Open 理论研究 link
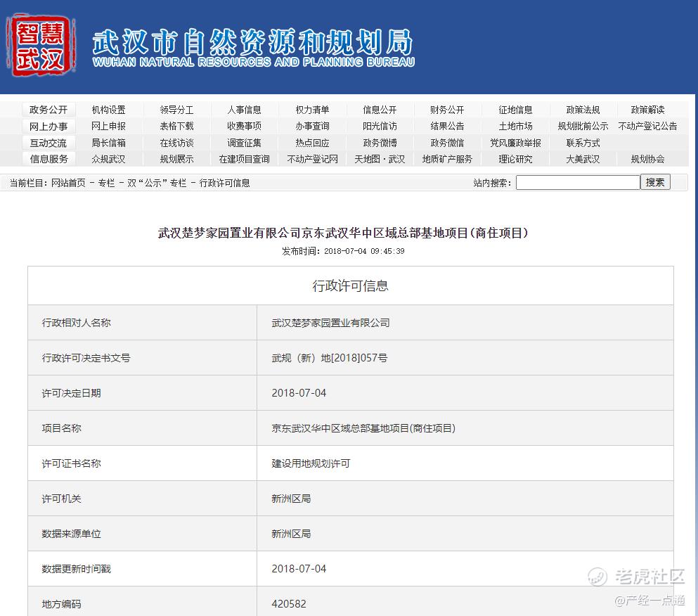The image size is (698, 616). [515, 159]
